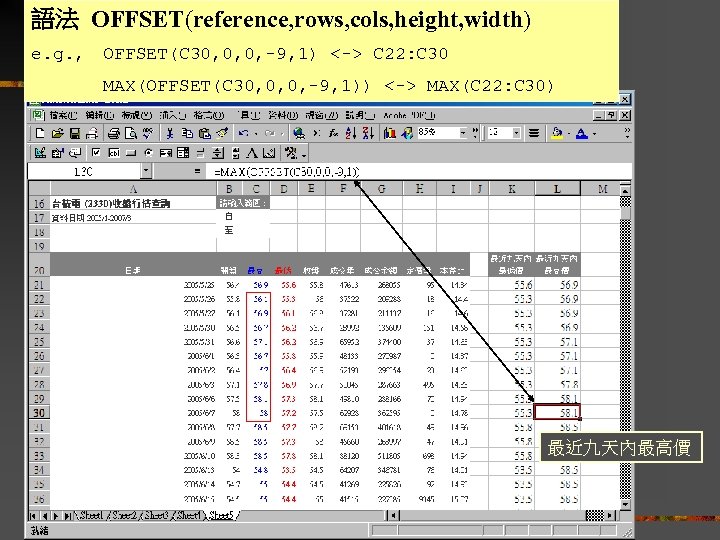Open the 85% zoom dropdown
720x540 pixels.
point(463,133)
